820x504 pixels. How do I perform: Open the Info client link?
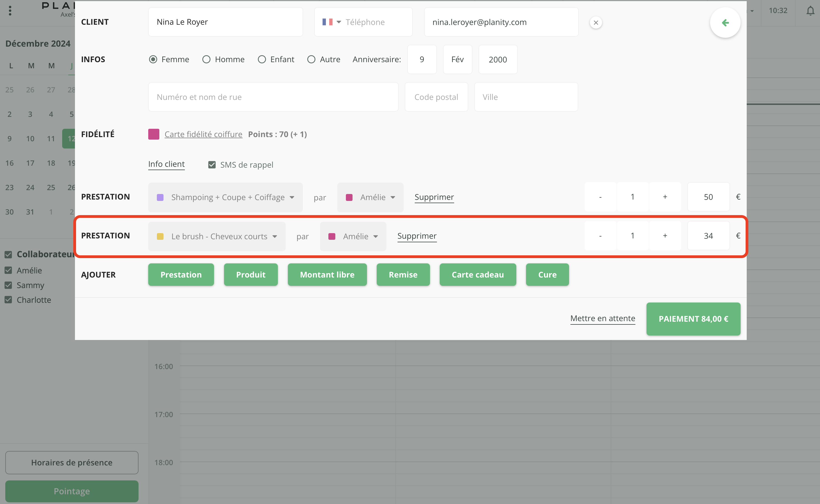point(166,164)
